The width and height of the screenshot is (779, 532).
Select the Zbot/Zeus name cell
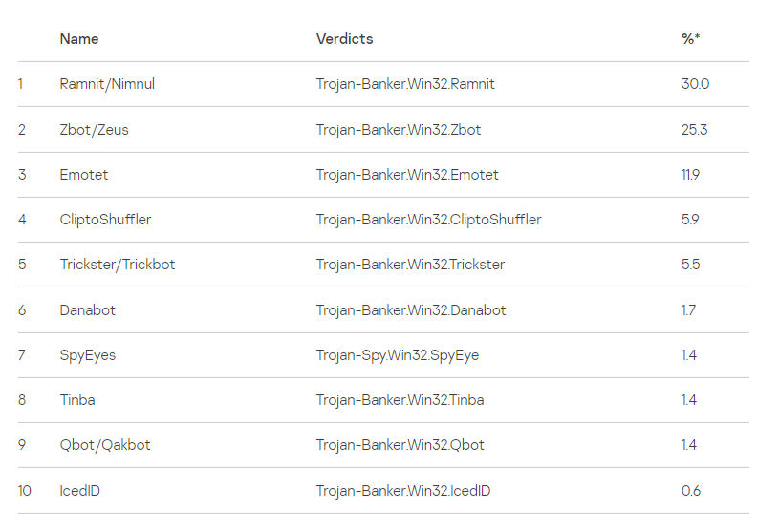click(94, 130)
